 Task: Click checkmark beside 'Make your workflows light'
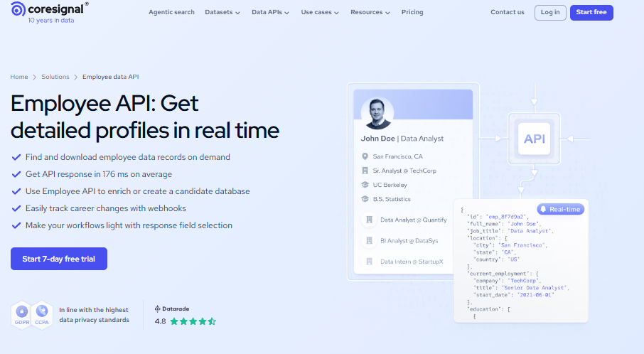pos(16,225)
